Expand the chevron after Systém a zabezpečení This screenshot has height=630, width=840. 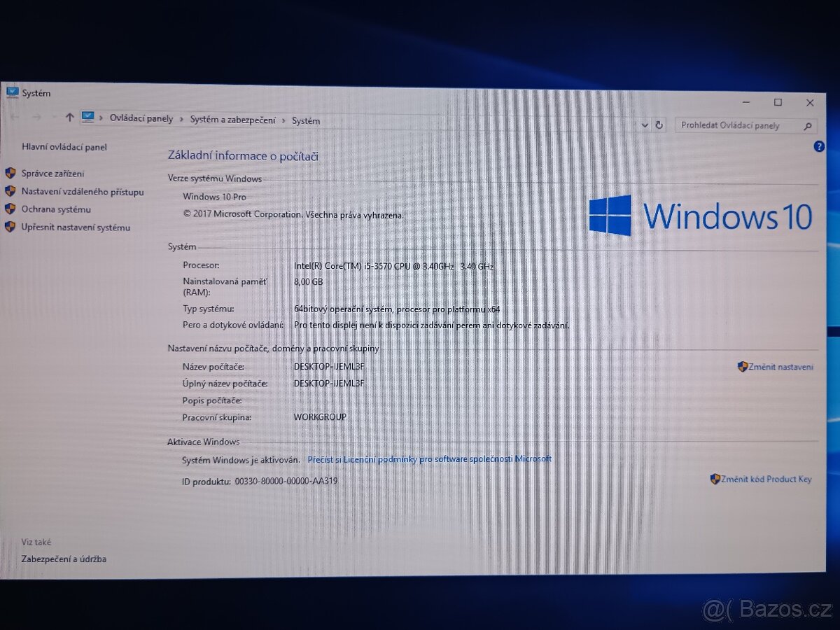283,120
